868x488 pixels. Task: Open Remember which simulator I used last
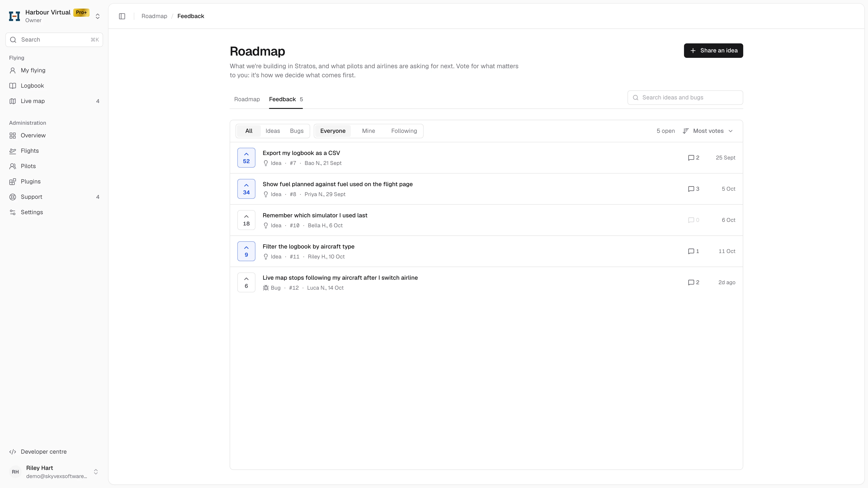pos(315,216)
